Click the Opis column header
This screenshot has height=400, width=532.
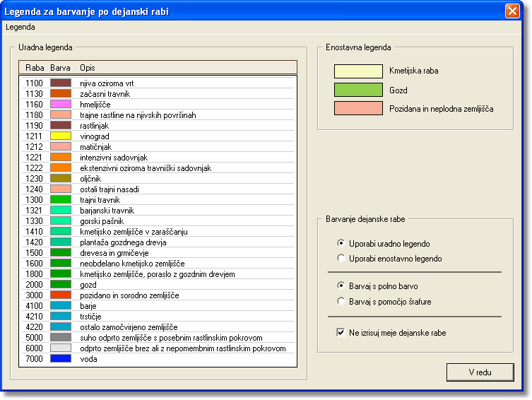click(x=88, y=68)
